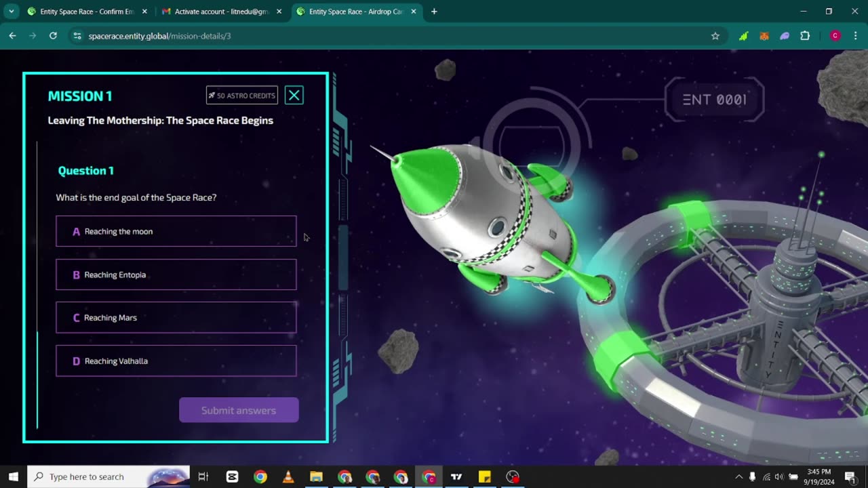Open a new browser tab
868x488 pixels.
click(434, 12)
